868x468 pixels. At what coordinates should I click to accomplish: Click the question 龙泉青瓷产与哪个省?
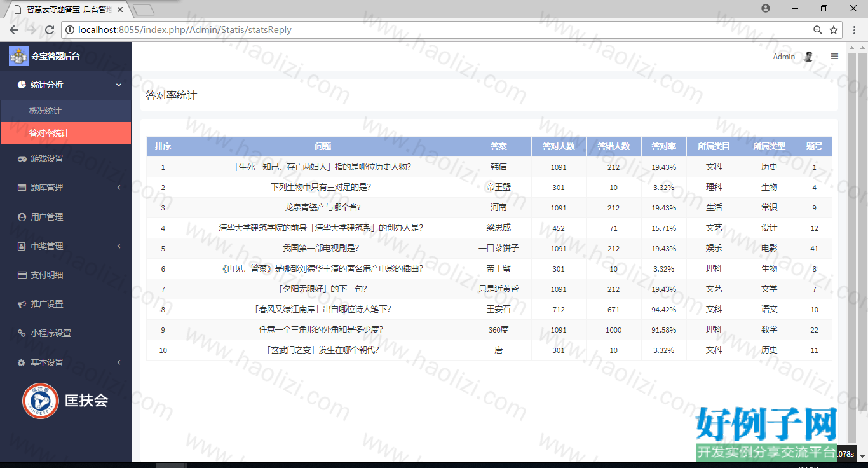click(x=323, y=208)
